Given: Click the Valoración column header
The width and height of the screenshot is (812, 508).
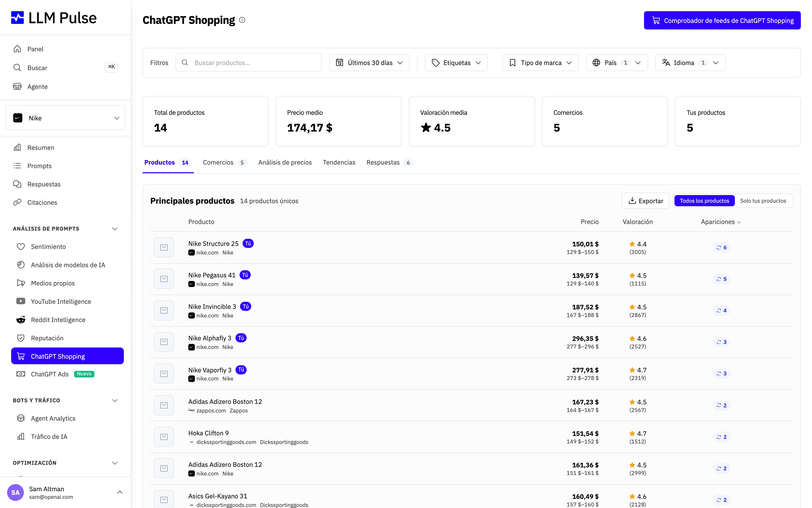Looking at the screenshot, I should coord(637,222).
